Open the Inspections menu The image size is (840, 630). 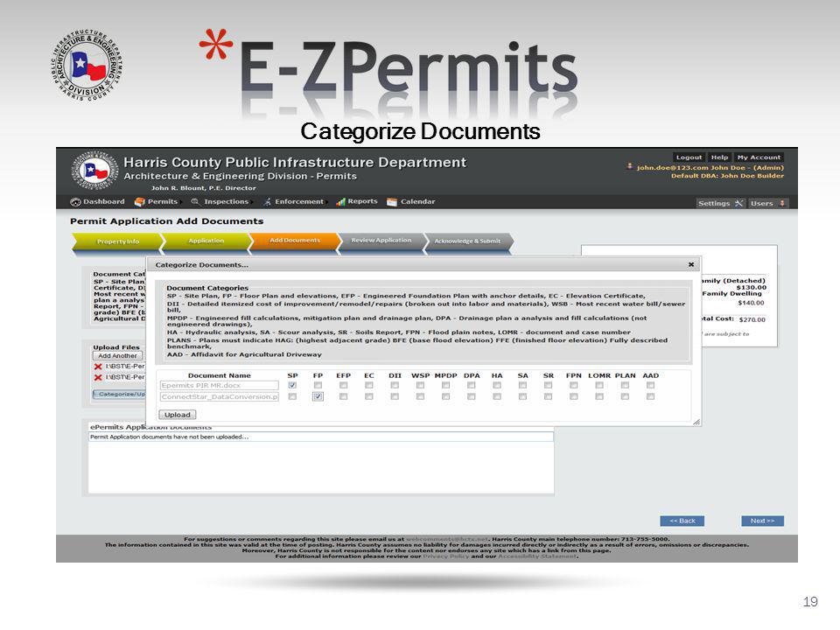coord(220,202)
